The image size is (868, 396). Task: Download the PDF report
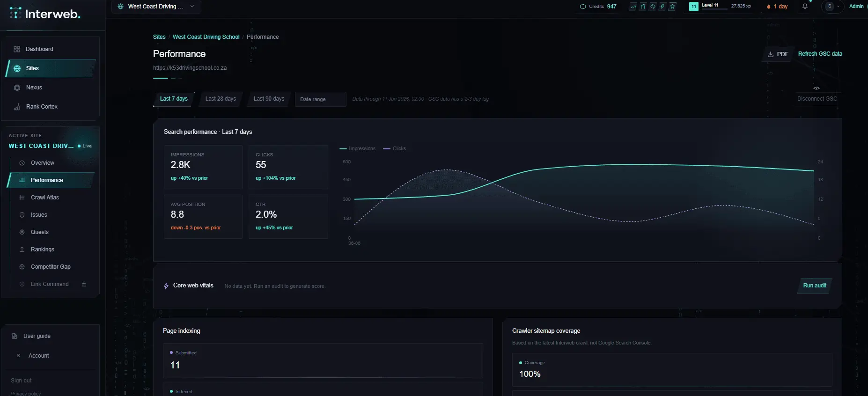[778, 54]
